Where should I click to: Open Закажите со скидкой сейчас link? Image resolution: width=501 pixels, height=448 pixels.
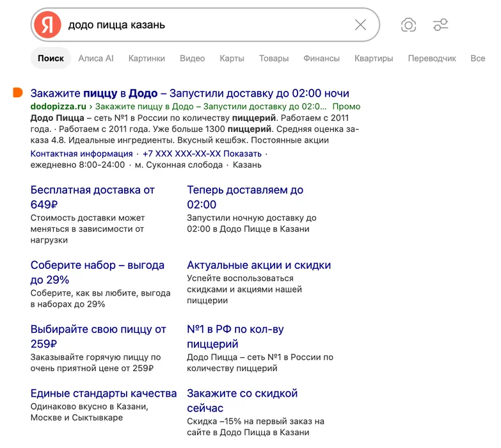click(243, 401)
